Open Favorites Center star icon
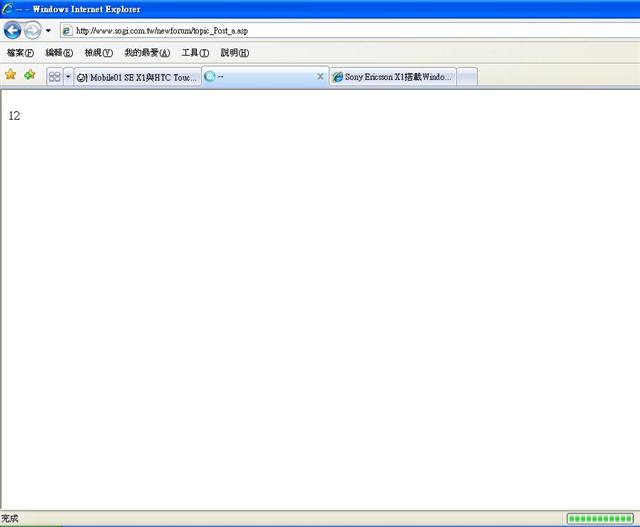The width and height of the screenshot is (640, 527). click(x=11, y=75)
